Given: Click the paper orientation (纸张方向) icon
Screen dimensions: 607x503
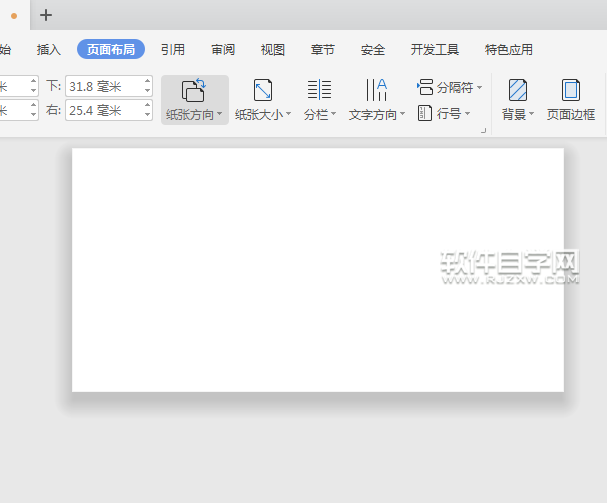Looking at the screenshot, I should click(x=194, y=90).
